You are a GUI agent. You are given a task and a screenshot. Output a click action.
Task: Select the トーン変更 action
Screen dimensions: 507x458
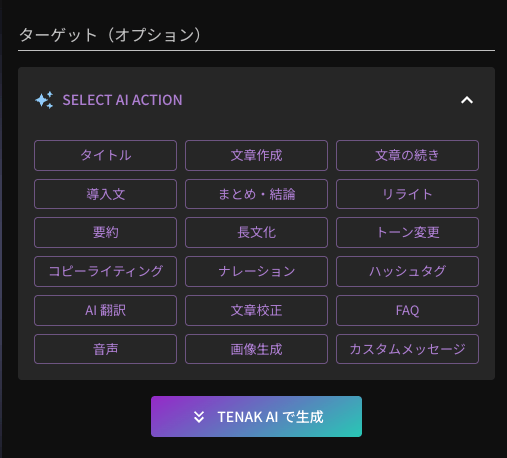tap(407, 232)
